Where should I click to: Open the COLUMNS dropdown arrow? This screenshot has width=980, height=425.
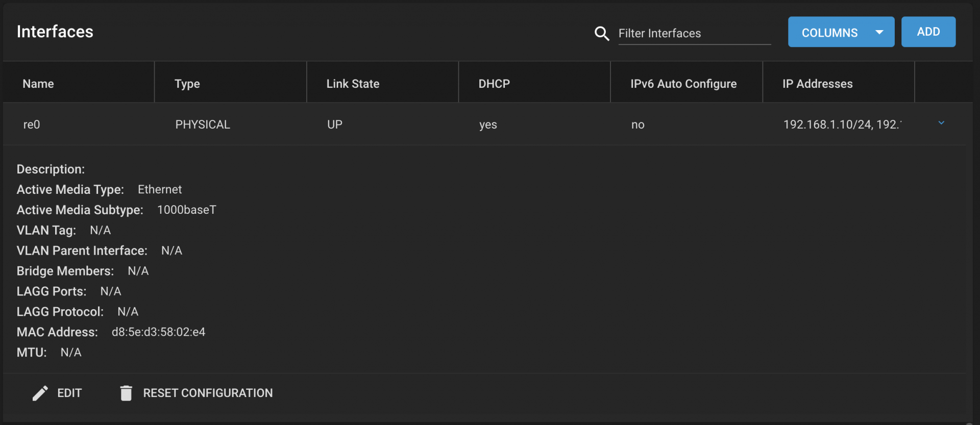pyautogui.click(x=879, y=32)
